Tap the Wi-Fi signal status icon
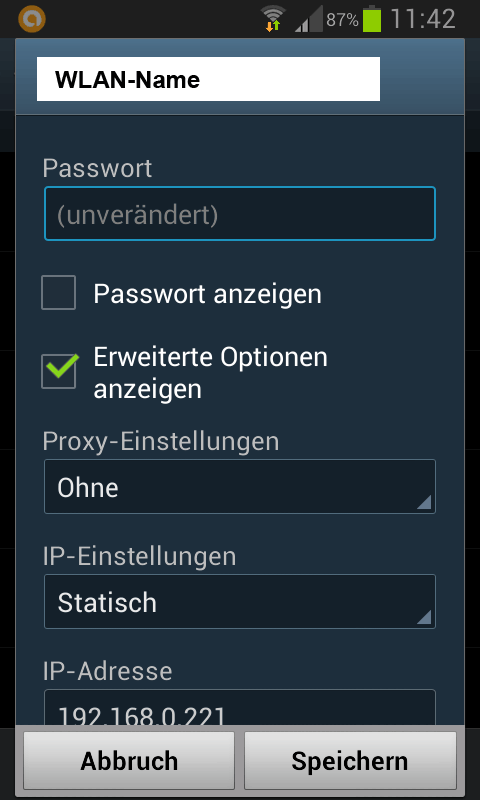The height and width of the screenshot is (800, 480). (273, 19)
